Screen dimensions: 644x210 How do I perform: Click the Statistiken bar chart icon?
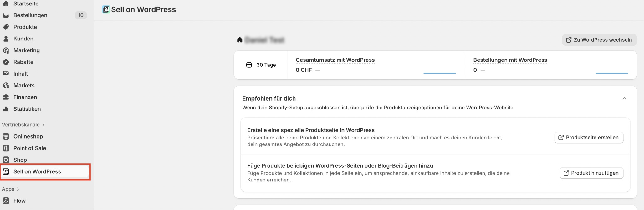click(6, 109)
